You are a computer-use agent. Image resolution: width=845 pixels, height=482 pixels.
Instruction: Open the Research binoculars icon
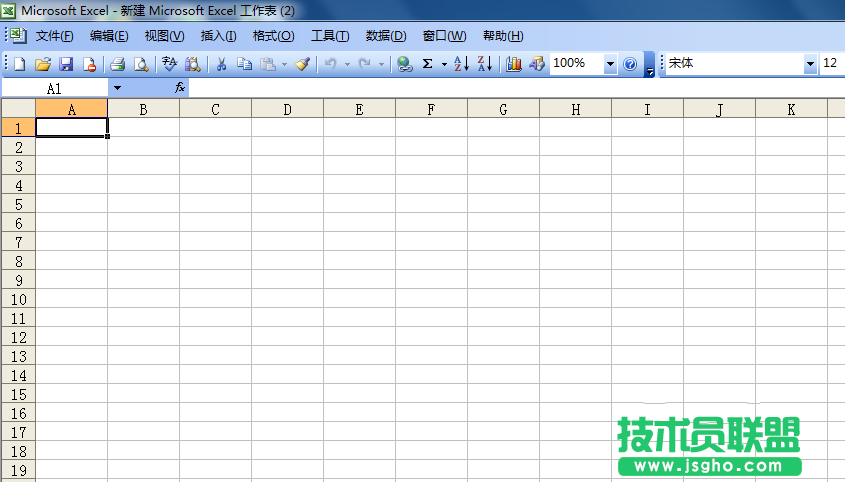[192, 64]
